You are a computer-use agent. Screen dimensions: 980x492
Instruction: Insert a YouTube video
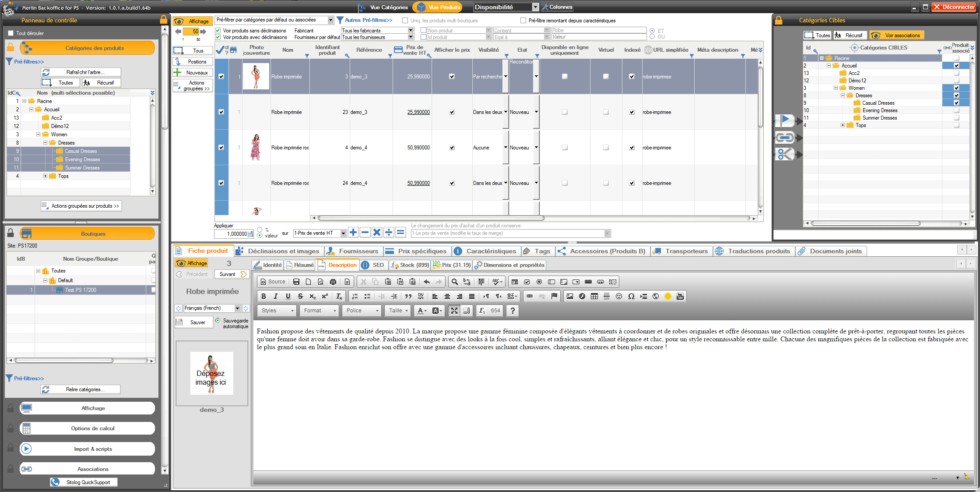(x=680, y=296)
